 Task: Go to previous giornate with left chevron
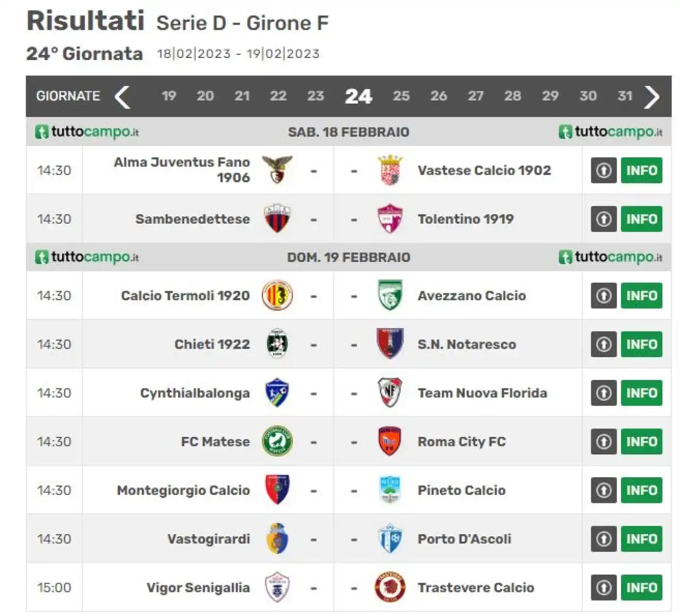pyautogui.click(x=123, y=97)
